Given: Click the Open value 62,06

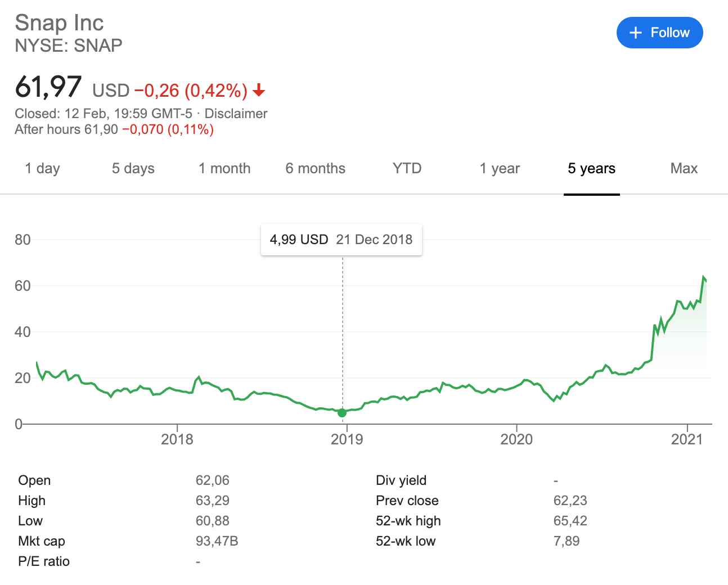Looking at the screenshot, I should tap(213, 480).
